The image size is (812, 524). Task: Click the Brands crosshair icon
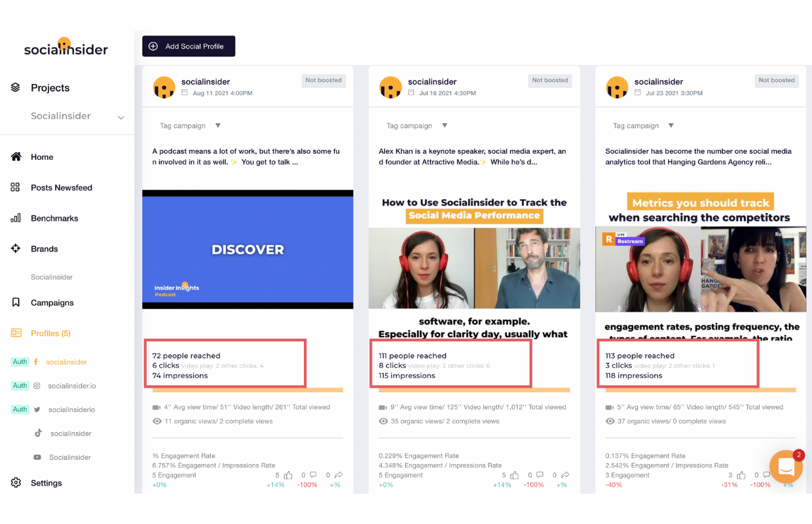point(16,248)
